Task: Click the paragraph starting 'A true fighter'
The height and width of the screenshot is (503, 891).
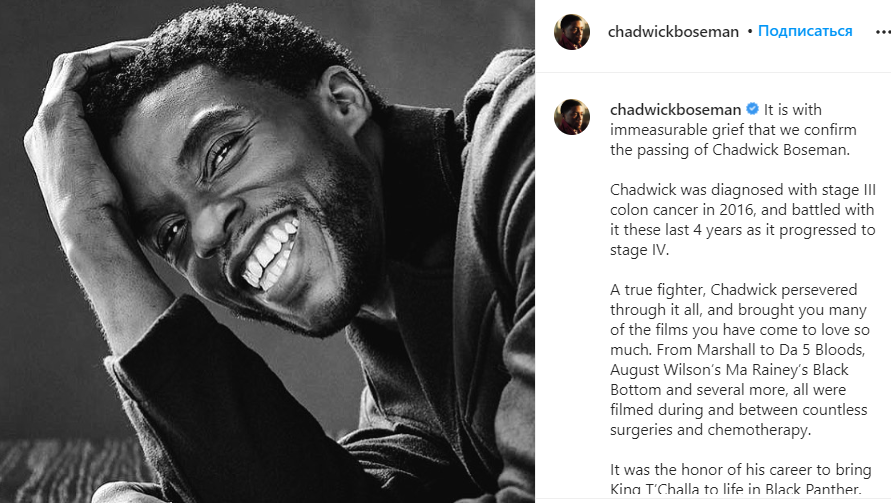Action: 740,360
